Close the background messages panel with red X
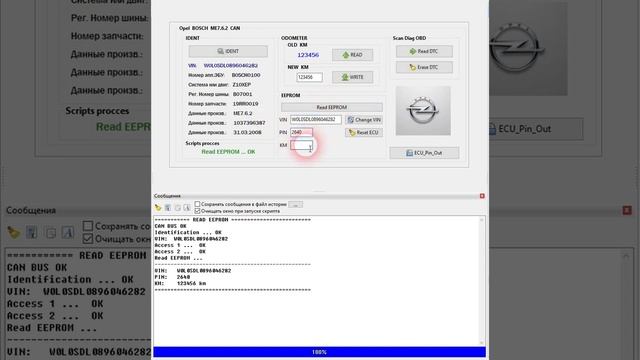This screenshot has width=640, height=360. tap(627, 210)
